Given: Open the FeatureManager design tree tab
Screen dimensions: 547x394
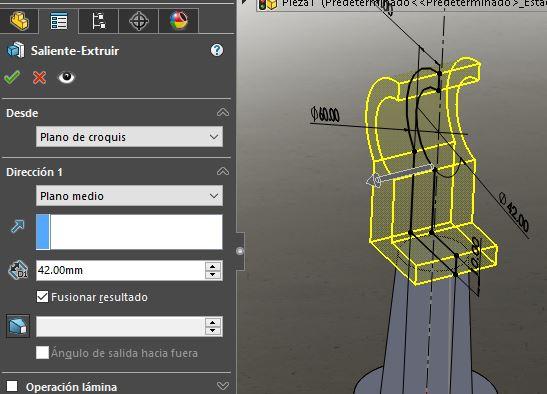Looking at the screenshot, I should click(x=19, y=21).
